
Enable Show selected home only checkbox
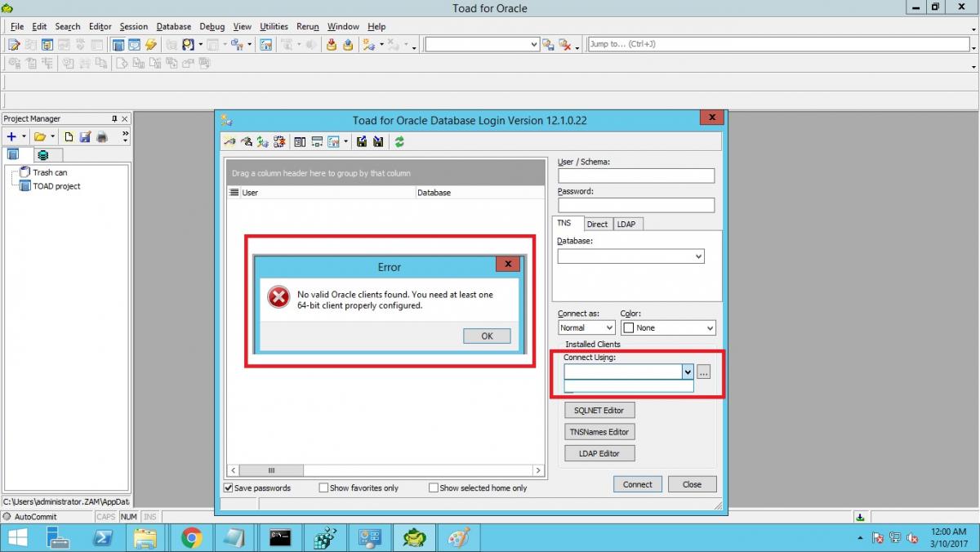click(434, 487)
